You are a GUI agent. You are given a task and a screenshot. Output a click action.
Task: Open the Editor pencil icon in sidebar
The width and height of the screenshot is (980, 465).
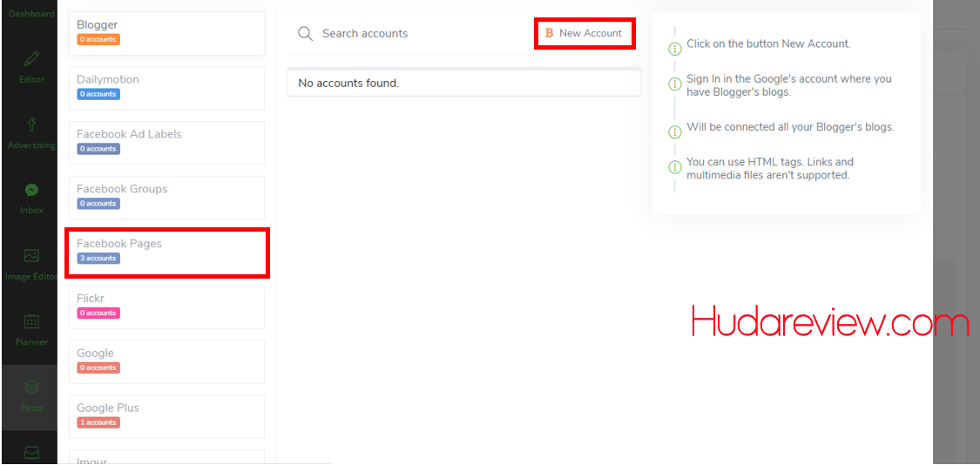tap(31, 59)
